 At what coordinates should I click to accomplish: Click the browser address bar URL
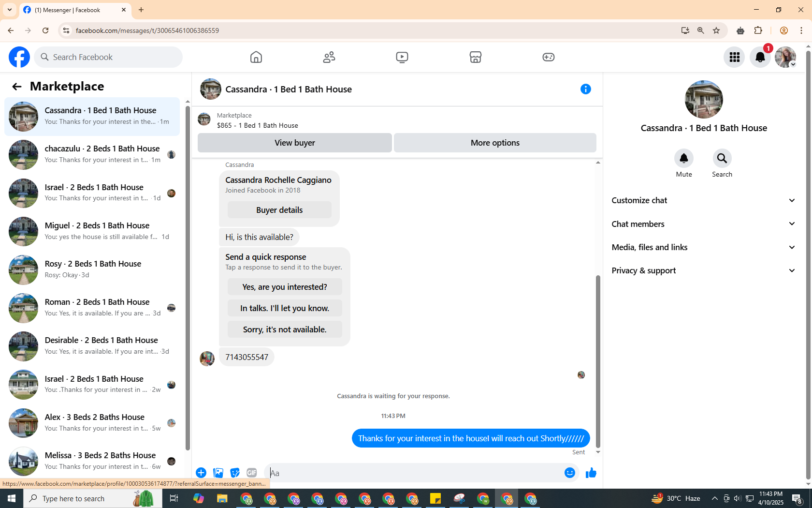[x=147, y=30]
